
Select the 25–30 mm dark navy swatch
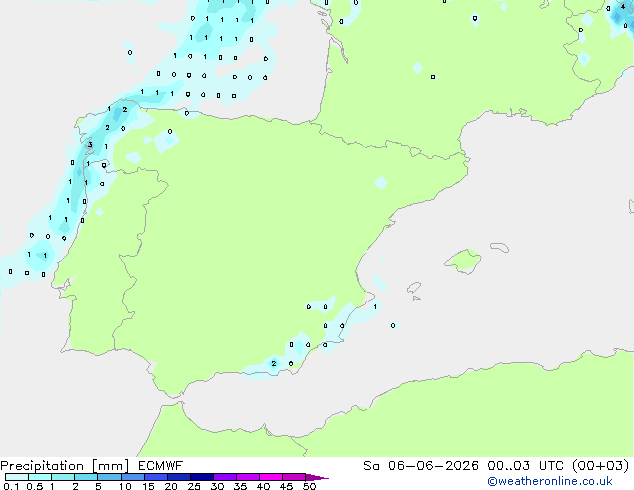[x=202, y=477]
